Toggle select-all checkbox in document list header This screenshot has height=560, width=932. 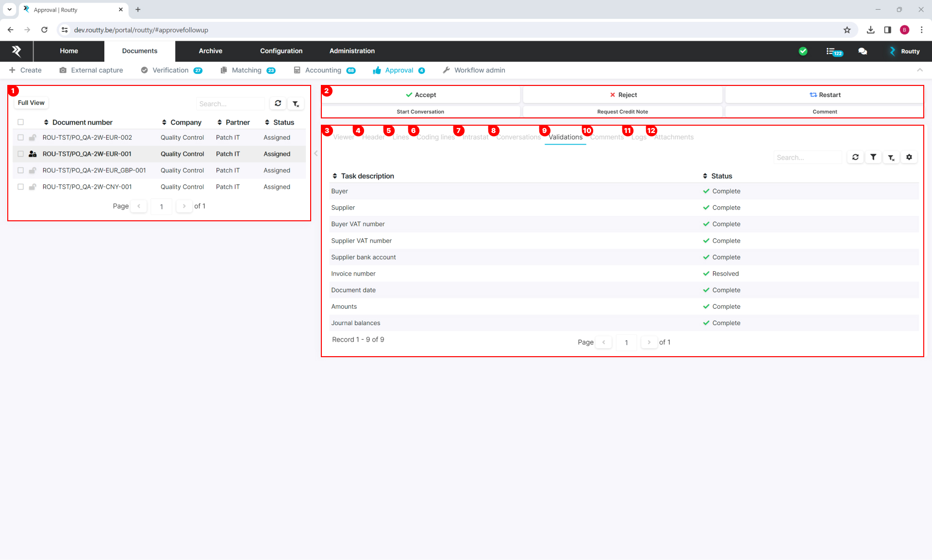pos(20,122)
